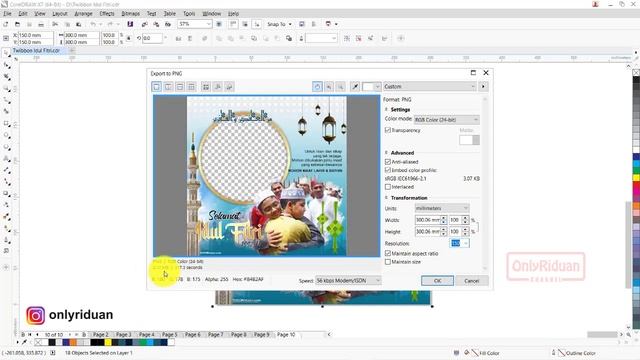Open the Color mode dropdown

click(x=447, y=120)
